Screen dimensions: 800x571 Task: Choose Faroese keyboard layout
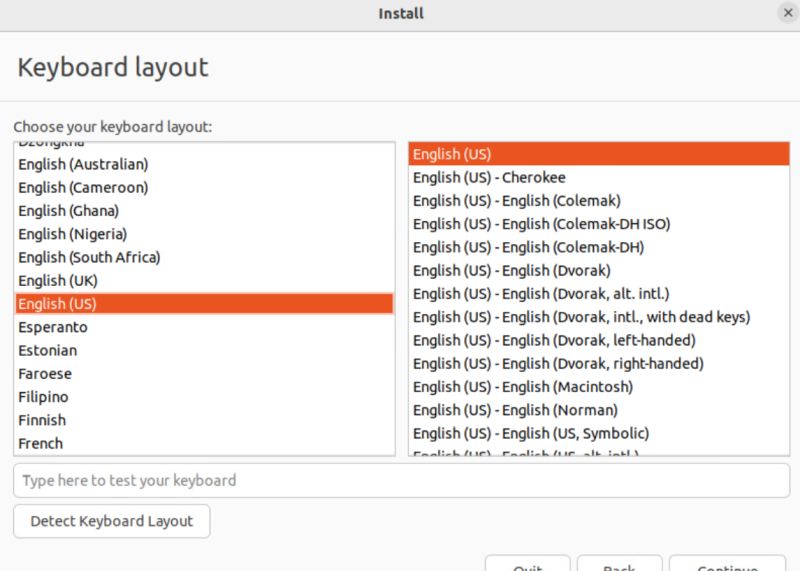click(204, 374)
